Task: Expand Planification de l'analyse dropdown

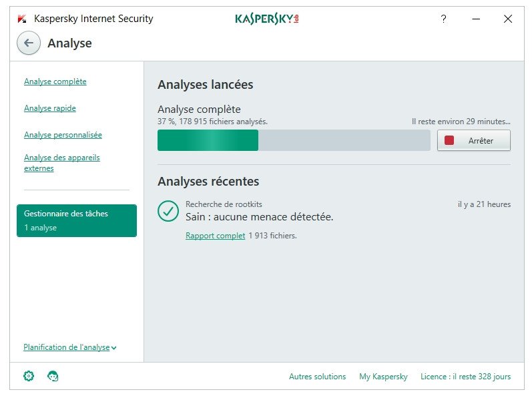Action: (x=70, y=347)
